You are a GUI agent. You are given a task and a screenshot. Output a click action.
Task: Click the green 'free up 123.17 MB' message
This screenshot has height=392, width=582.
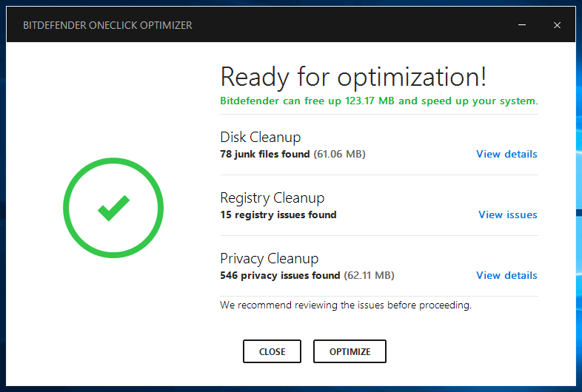(x=378, y=101)
